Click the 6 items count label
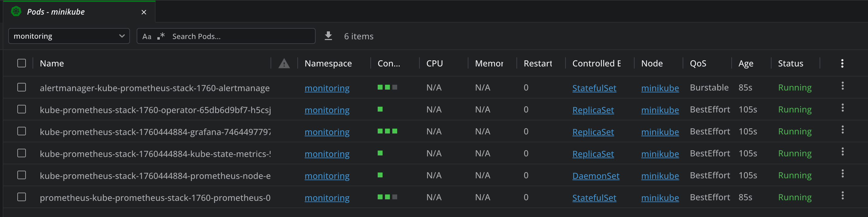 [x=359, y=36]
